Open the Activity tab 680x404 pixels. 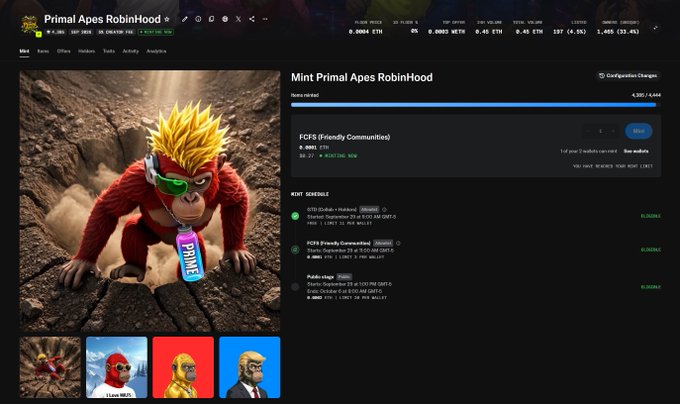[x=131, y=51]
